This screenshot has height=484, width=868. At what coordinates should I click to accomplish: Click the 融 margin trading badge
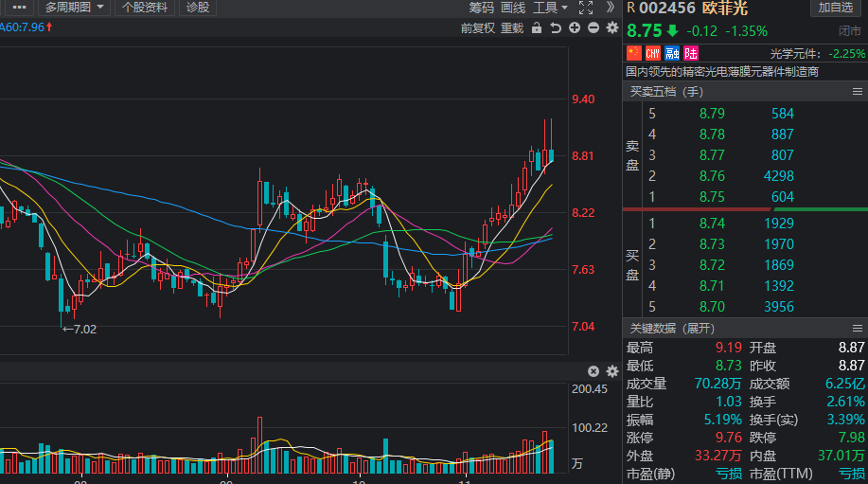point(672,53)
